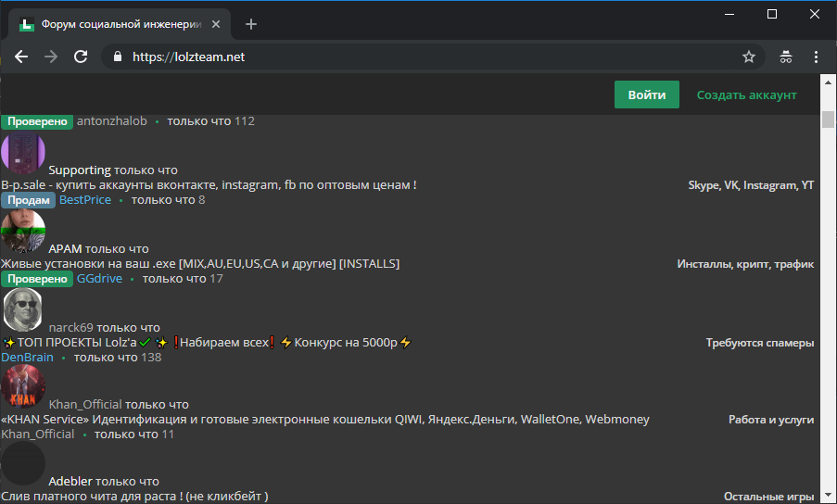Open the incognito profile icon
This screenshot has height=504, width=837.
(786, 57)
